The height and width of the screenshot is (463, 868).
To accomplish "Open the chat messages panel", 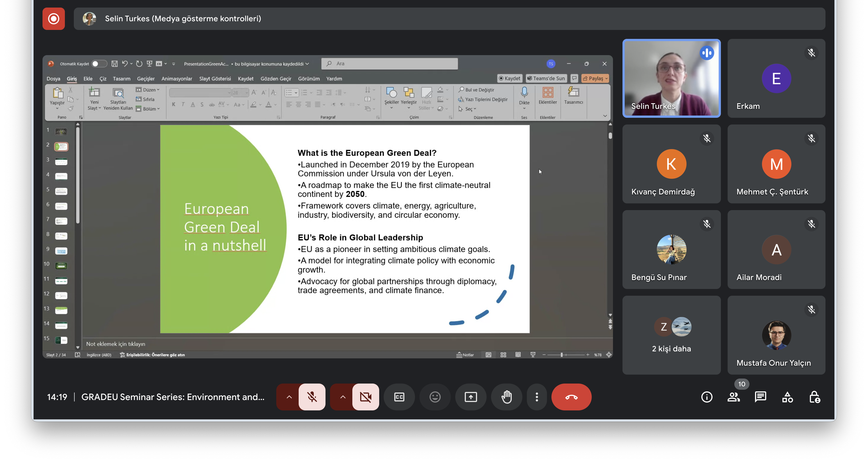I will [x=760, y=397].
